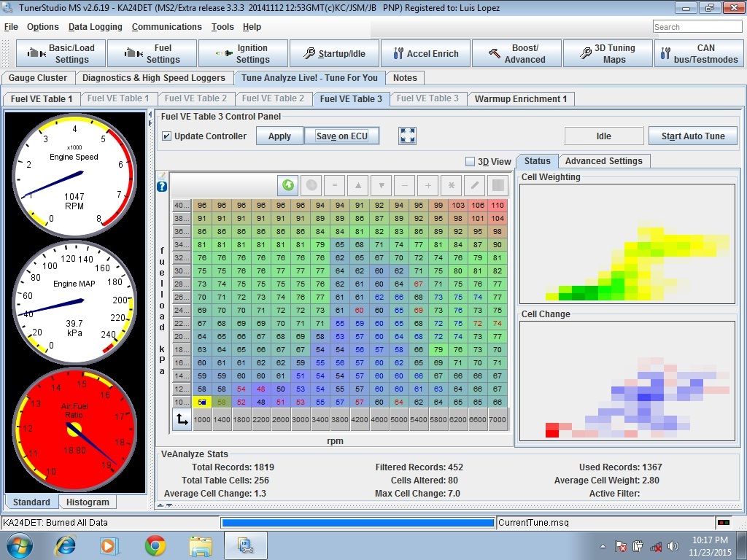Open the Windows Start orb
This screenshot has width=747, height=560.
click(19, 545)
